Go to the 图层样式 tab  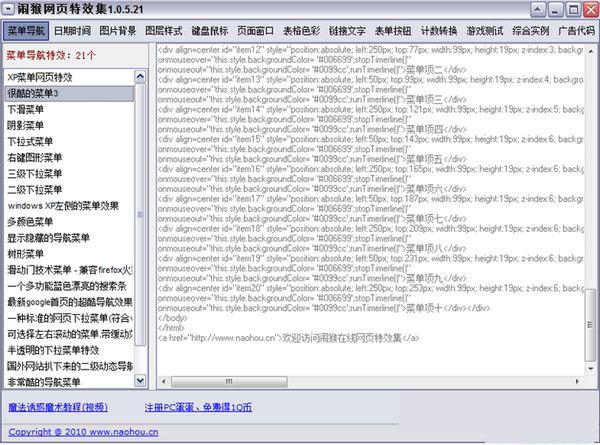click(164, 31)
